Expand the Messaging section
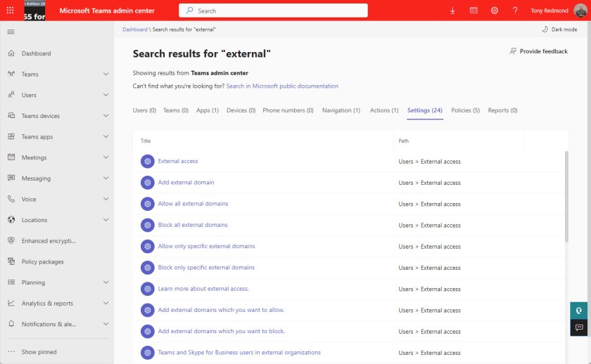Viewport: 591px width, 364px height. pyautogui.click(x=106, y=178)
